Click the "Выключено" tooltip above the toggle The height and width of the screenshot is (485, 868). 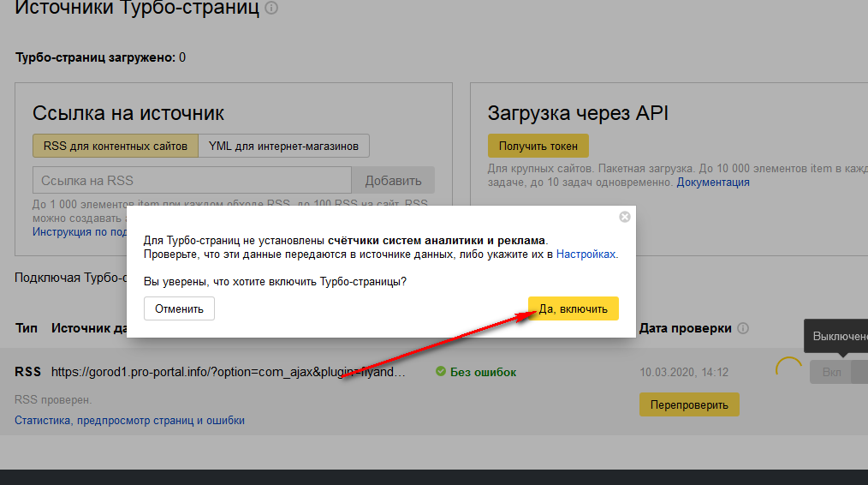click(839, 336)
